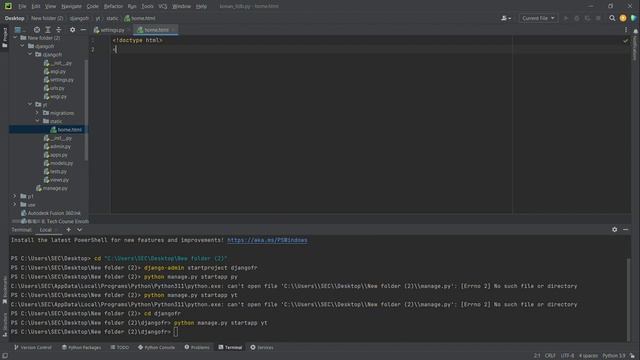Select models.py in project tree
This screenshot has height=360, width=640.
click(58, 163)
